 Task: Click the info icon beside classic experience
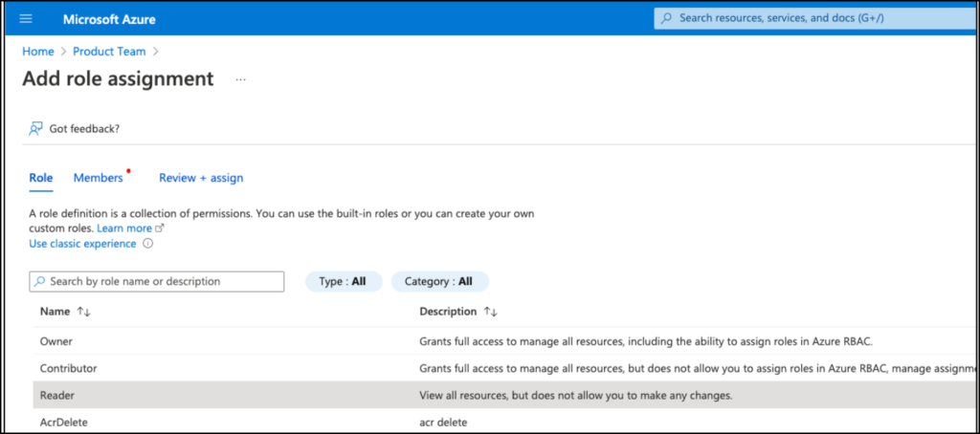pos(147,244)
